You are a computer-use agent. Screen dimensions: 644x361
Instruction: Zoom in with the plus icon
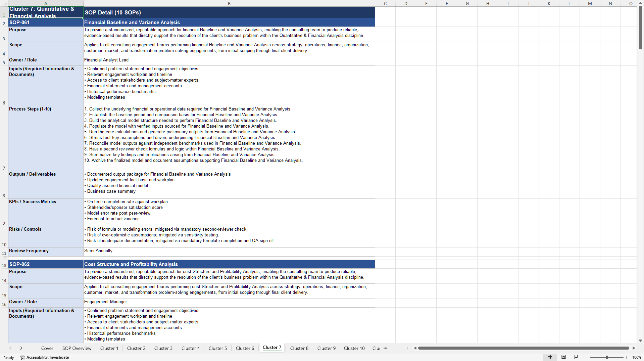626,357
